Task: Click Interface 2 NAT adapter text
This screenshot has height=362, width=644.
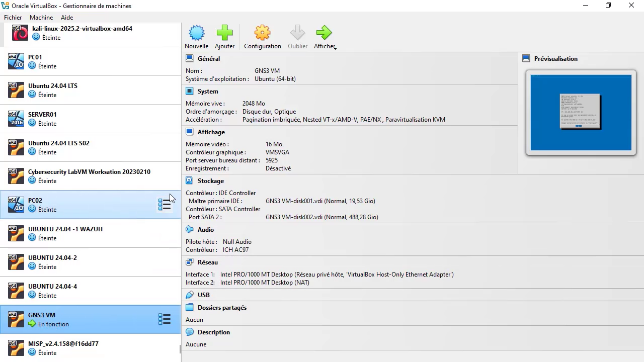Action: [265, 283]
